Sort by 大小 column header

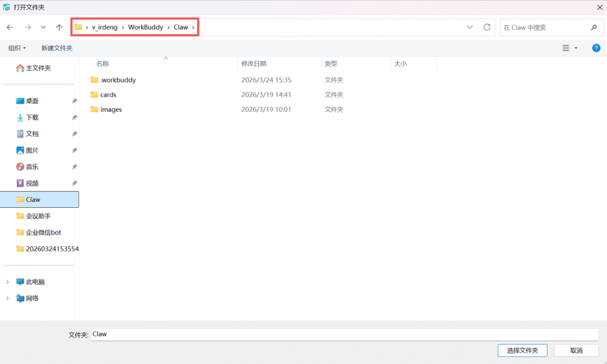(x=400, y=63)
